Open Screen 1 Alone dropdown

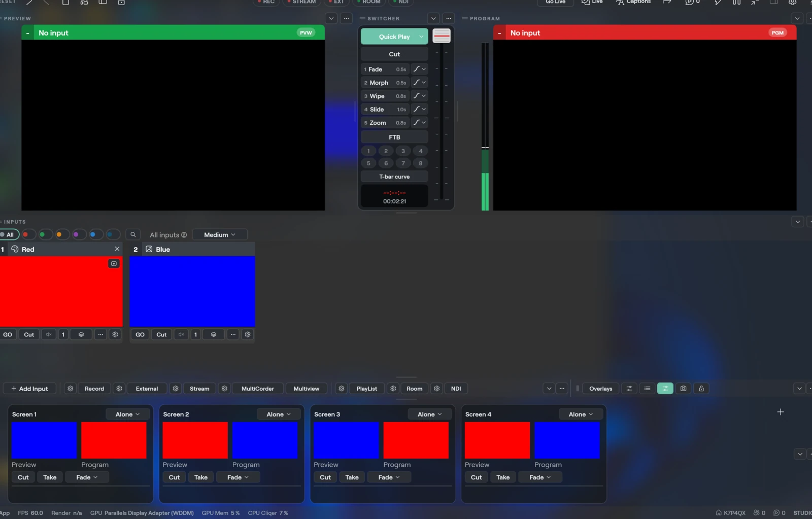(x=127, y=414)
